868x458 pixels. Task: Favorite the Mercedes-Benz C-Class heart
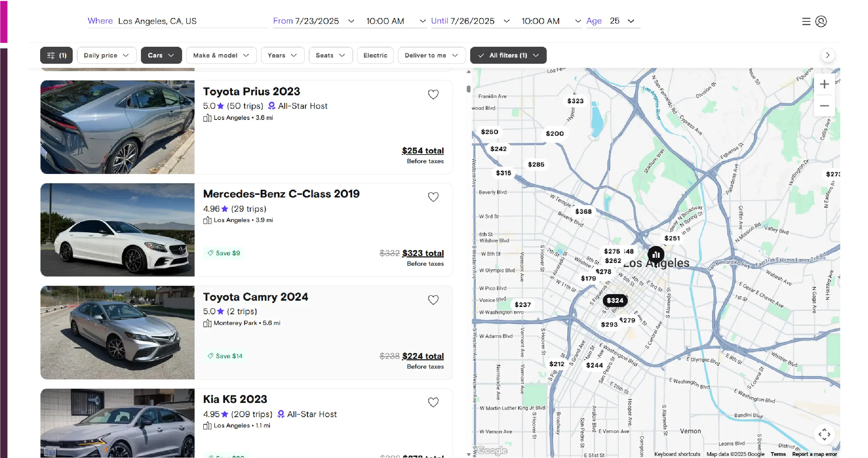point(433,197)
